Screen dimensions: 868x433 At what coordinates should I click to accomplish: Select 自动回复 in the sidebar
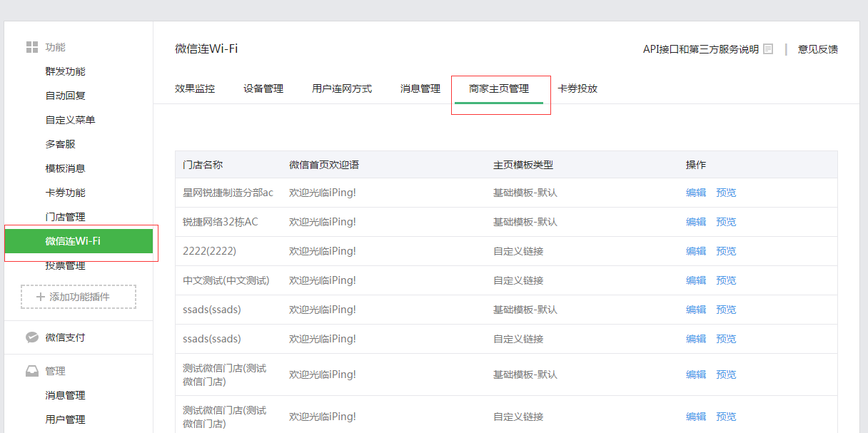pos(66,96)
